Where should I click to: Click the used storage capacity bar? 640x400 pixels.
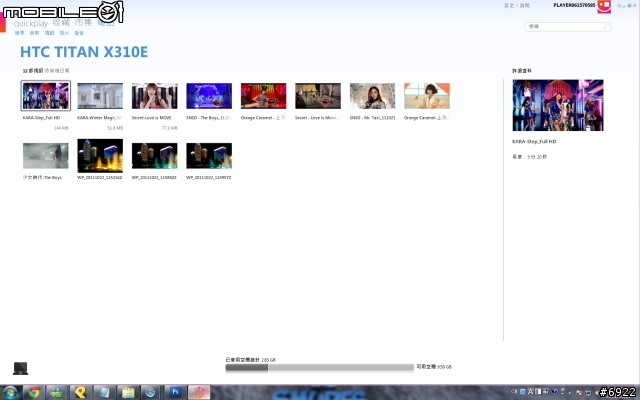[320, 367]
